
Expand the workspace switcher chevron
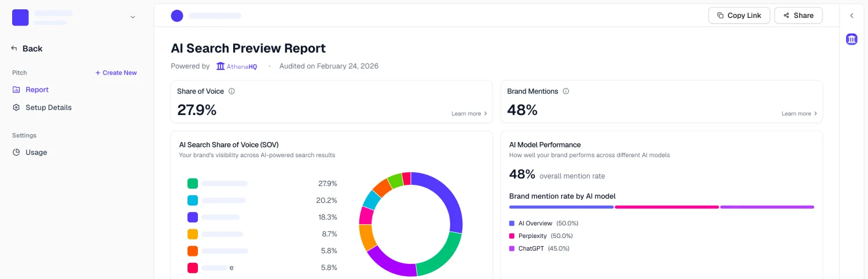click(x=133, y=17)
